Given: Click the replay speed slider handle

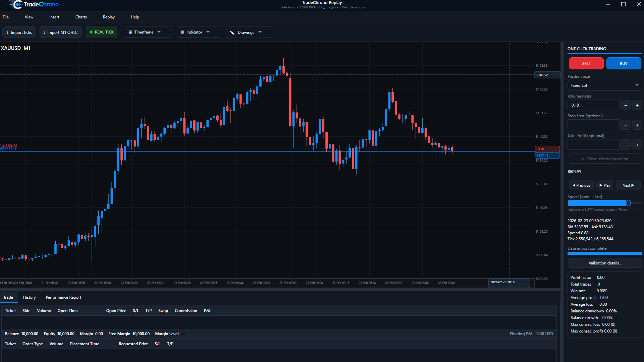Looking at the screenshot, I should (628, 203).
